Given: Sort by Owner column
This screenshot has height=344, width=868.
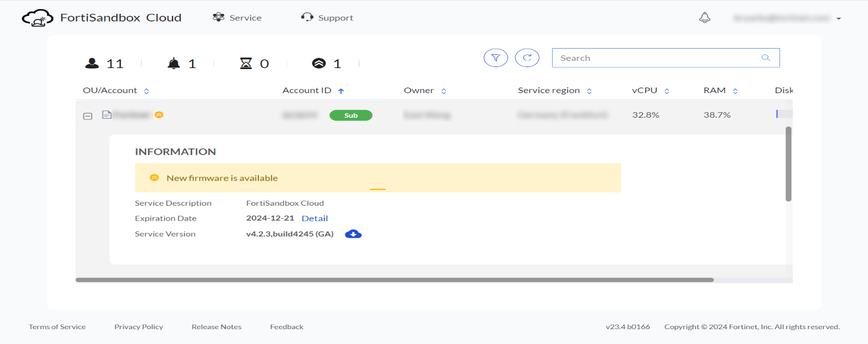Looking at the screenshot, I should 444,91.
